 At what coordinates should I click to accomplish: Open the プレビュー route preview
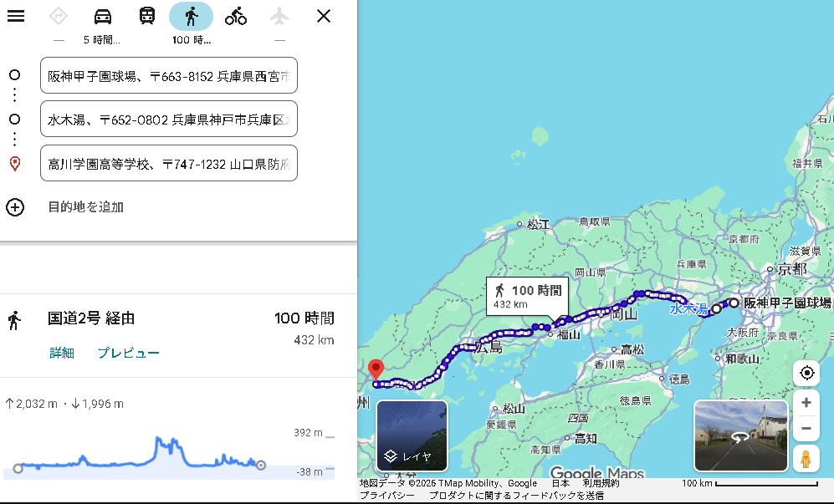point(128,353)
